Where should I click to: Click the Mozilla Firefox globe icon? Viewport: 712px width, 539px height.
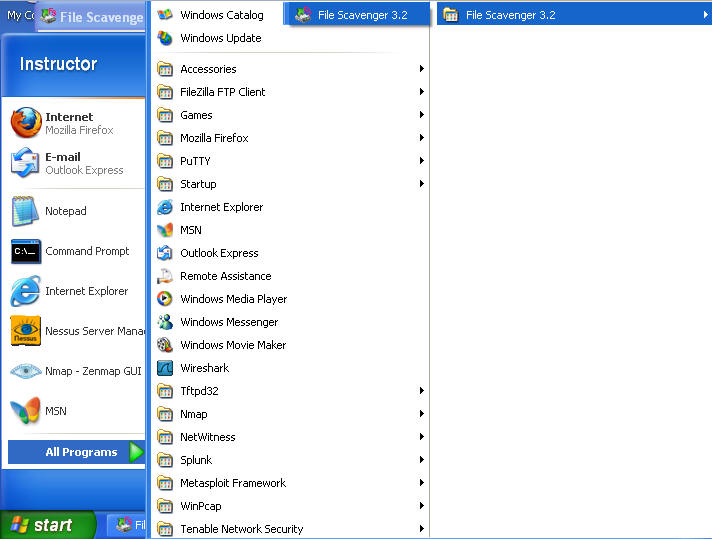26,123
